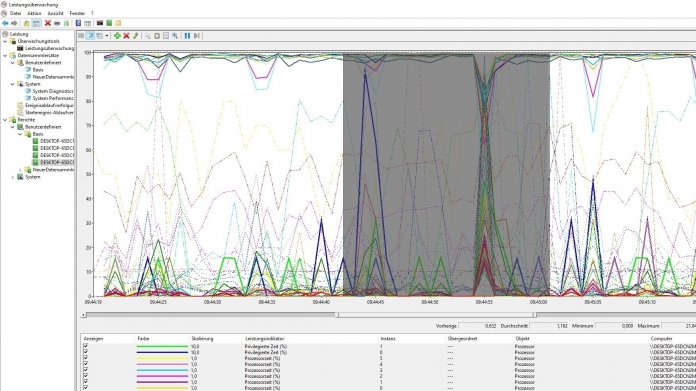Image resolution: width=696 pixels, height=391 pixels.
Task: Collapse the Überwachungstools tree node
Action: pos(5,41)
